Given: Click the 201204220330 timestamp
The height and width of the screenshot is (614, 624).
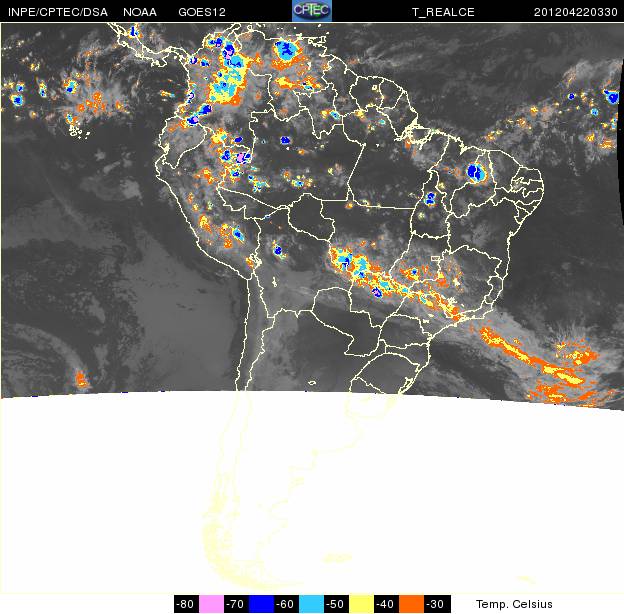Looking at the screenshot, I should click(x=575, y=12).
